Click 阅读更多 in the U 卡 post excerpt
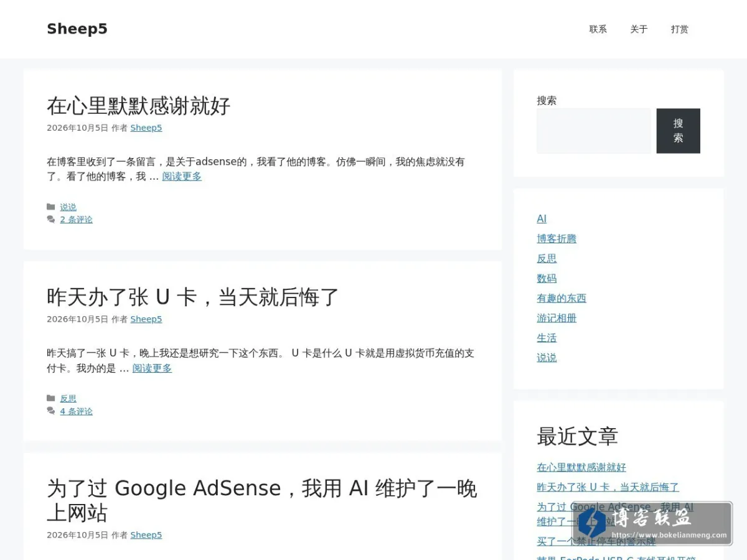747x560 pixels. click(x=152, y=368)
